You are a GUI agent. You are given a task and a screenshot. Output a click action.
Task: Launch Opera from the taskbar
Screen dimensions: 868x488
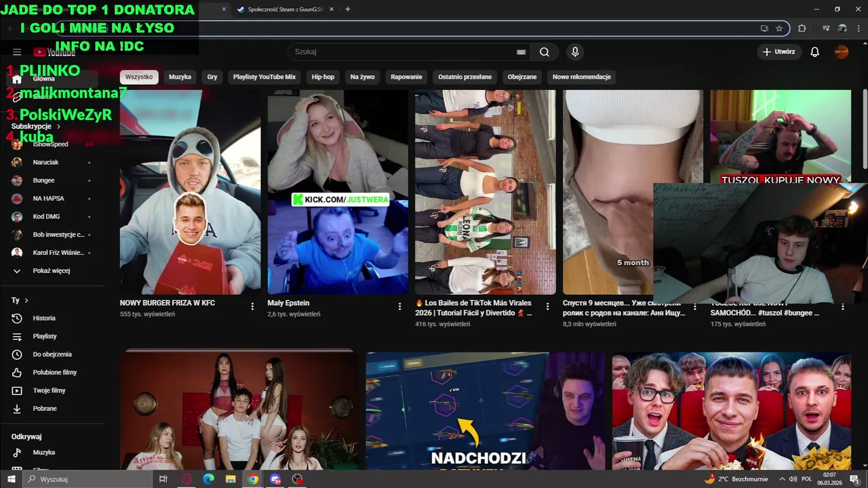point(186,479)
